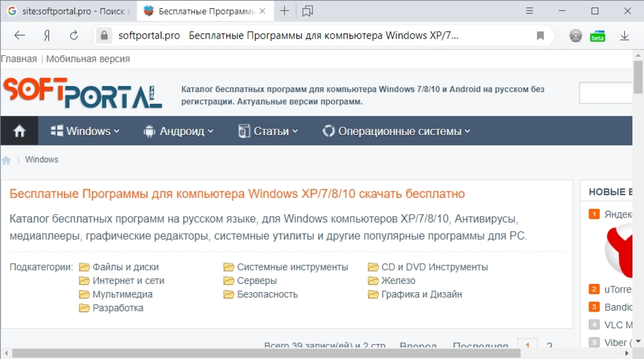Click the Yandex Browser logo thumbnail
This screenshot has width=644, height=359.
point(618,251)
